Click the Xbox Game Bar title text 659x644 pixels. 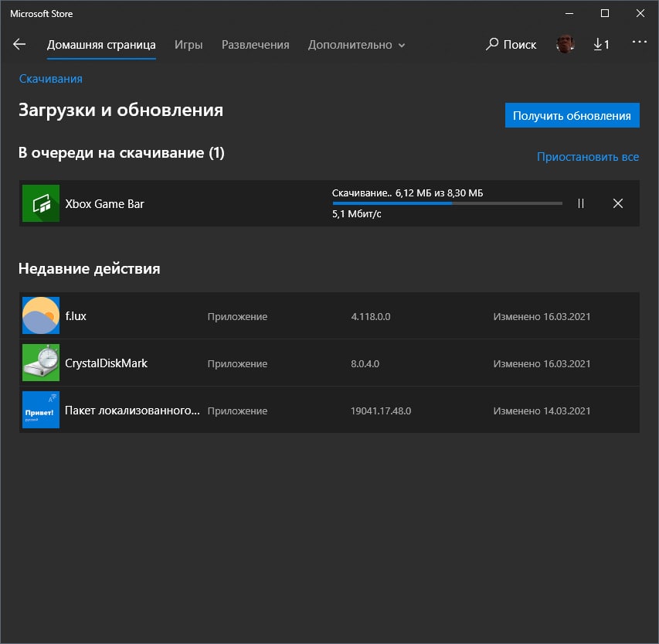pyautogui.click(x=104, y=203)
